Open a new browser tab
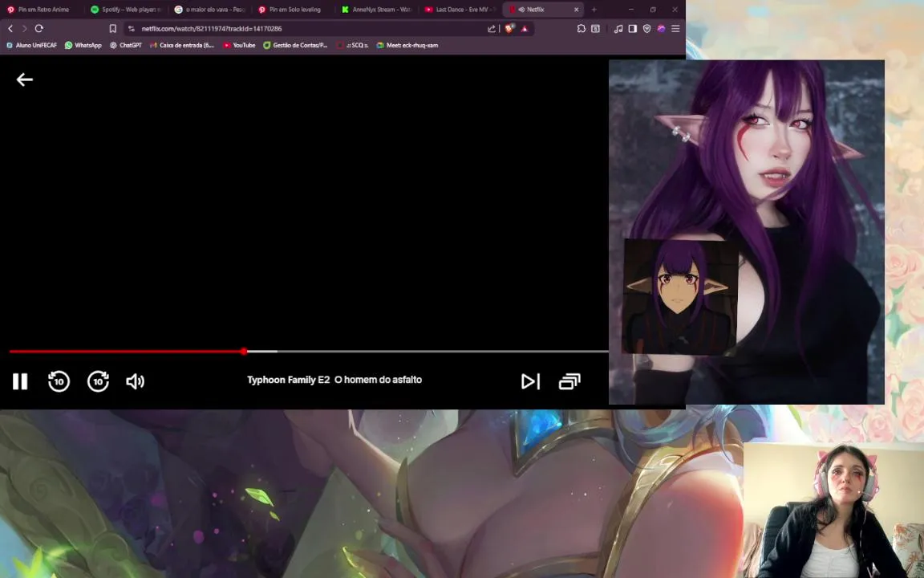This screenshot has height=578, width=924. pos(594,10)
